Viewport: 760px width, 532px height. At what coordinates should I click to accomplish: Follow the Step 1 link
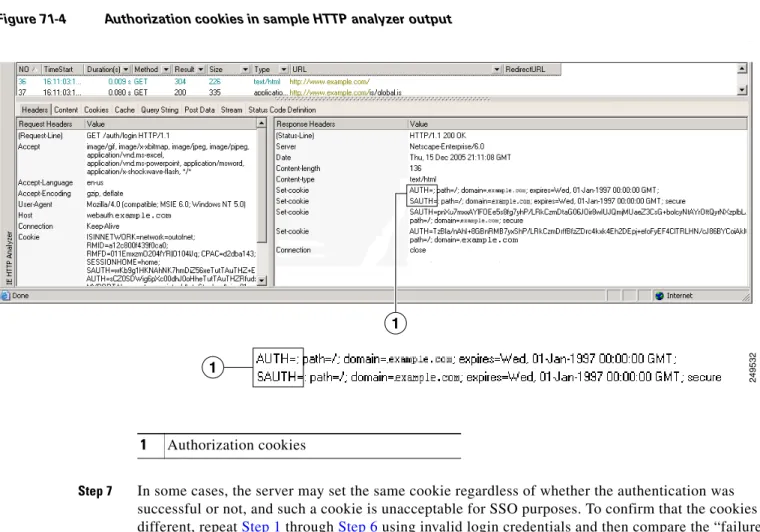261,526
